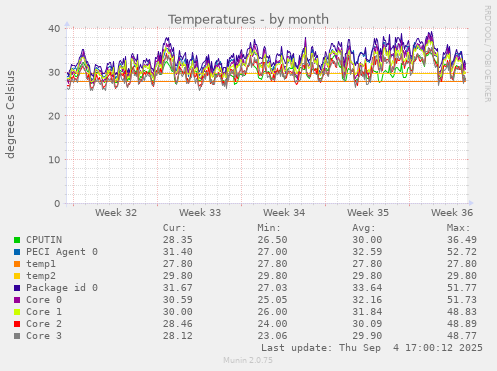Click the yellow temp2 legend swatch
This screenshot has height=371, width=497.
coord(17,276)
